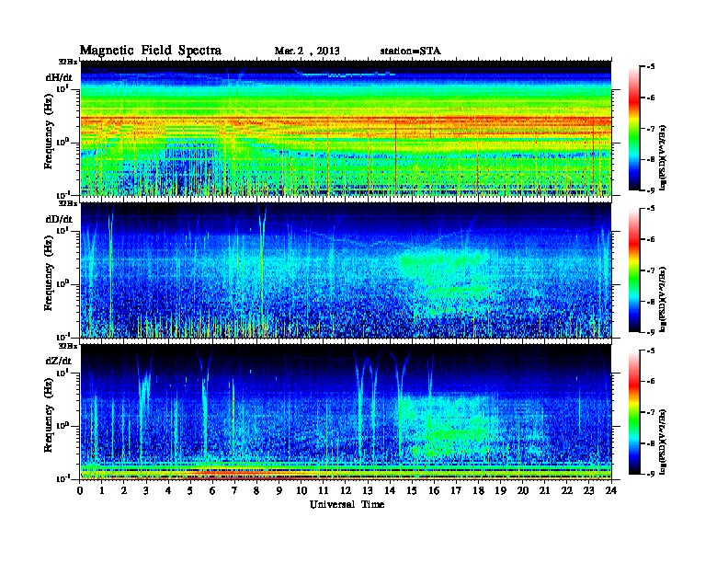728x563 pixels.
Task: Click hour 8 on the time axis
Action: tap(256, 491)
